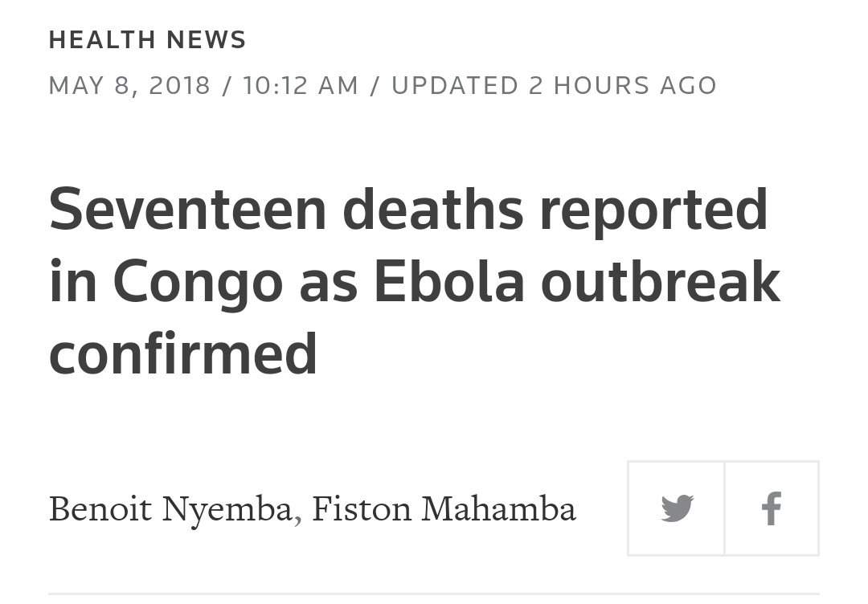Click the horizontal divider below authors
The width and height of the screenshot is (868, 604).
point(434,594)
